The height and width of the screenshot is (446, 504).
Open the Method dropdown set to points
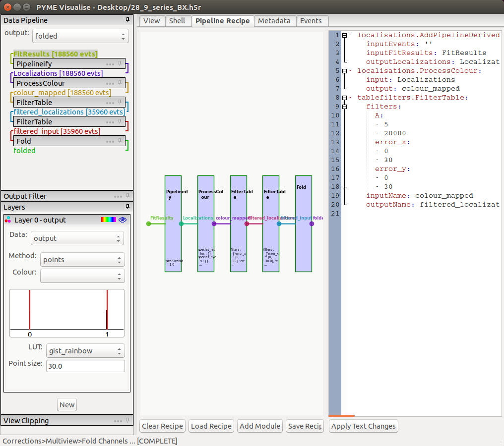(82, 259)
